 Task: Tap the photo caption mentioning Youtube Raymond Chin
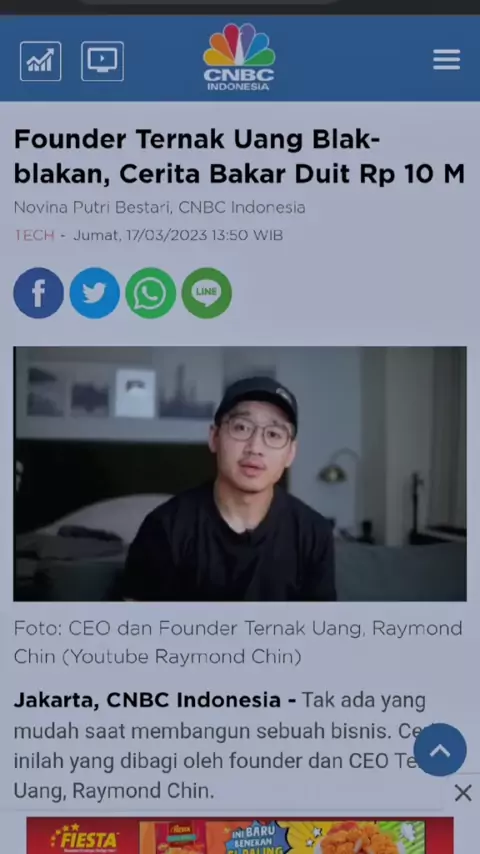coord(238,643)
